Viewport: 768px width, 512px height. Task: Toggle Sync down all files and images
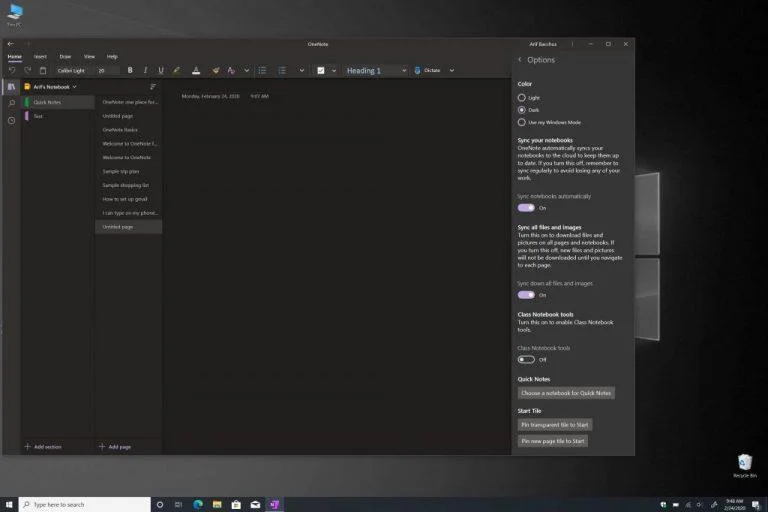(526, 295)
